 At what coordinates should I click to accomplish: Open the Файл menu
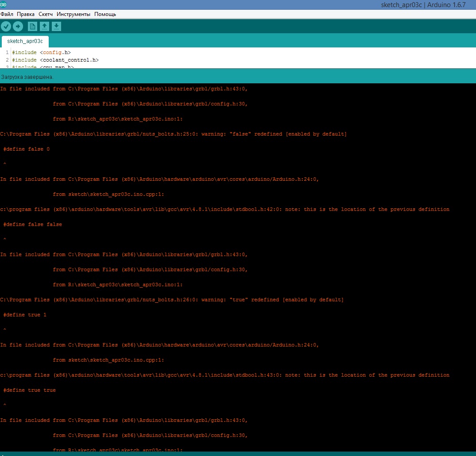point(7,14)
